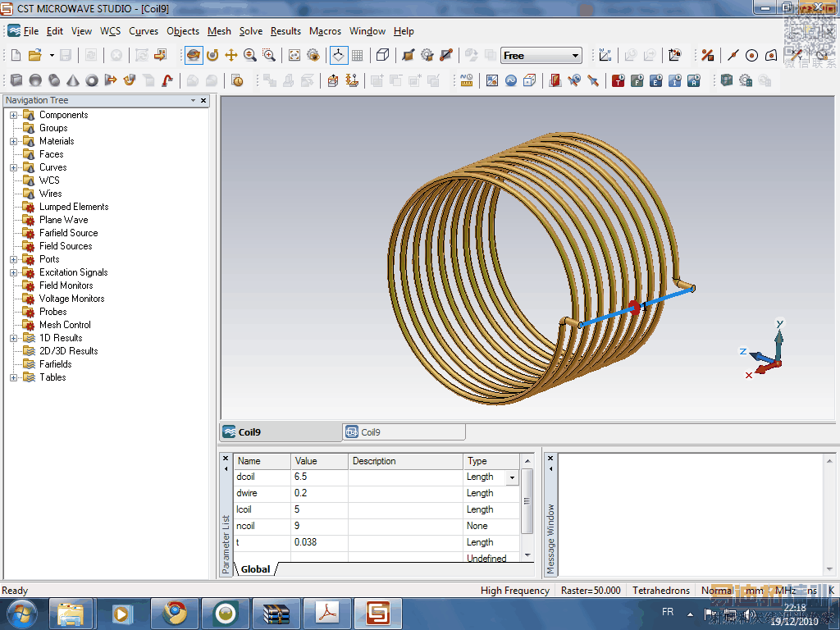The width and height of the screenshot is (840, 630).
Task: Select Field Monitors in navigation tree
Action: pos(66,285)
